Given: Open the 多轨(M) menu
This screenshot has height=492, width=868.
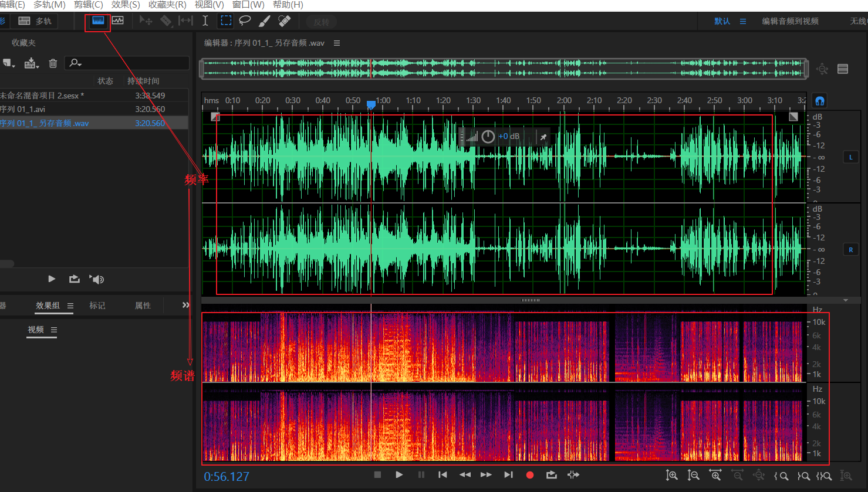Looking at the screenshot, I should (49, 5).
